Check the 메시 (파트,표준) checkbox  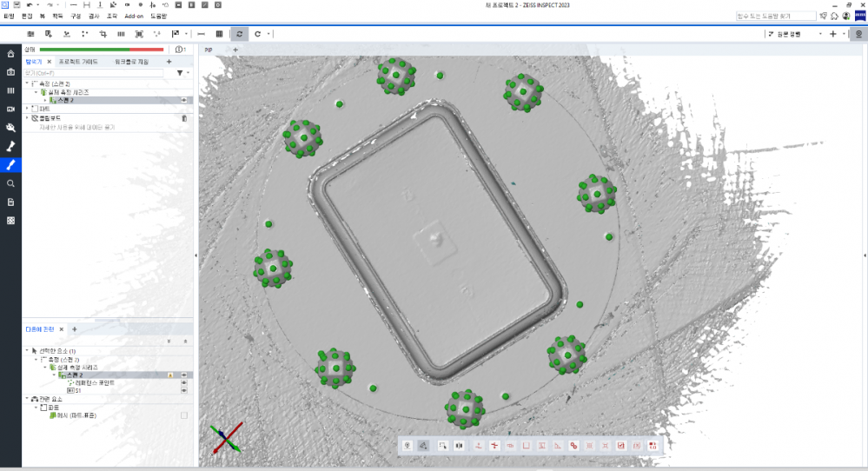[183, 415]
